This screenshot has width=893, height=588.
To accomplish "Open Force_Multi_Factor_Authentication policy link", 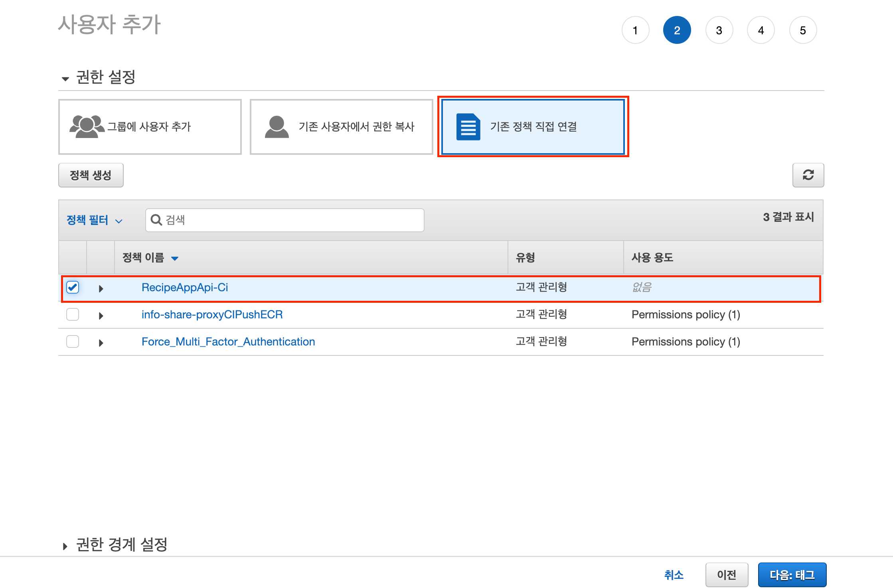I will [x=228, y=342].
